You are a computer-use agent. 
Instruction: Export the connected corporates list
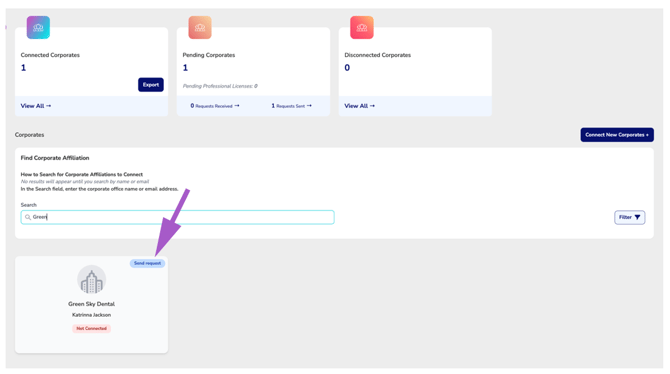(151, 85)
